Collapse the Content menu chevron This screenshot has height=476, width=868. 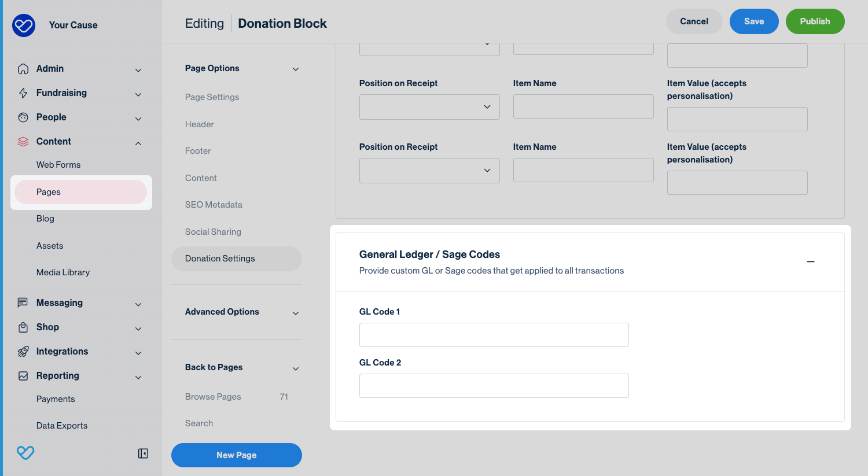pyautogui.click(x=138, y=143)
